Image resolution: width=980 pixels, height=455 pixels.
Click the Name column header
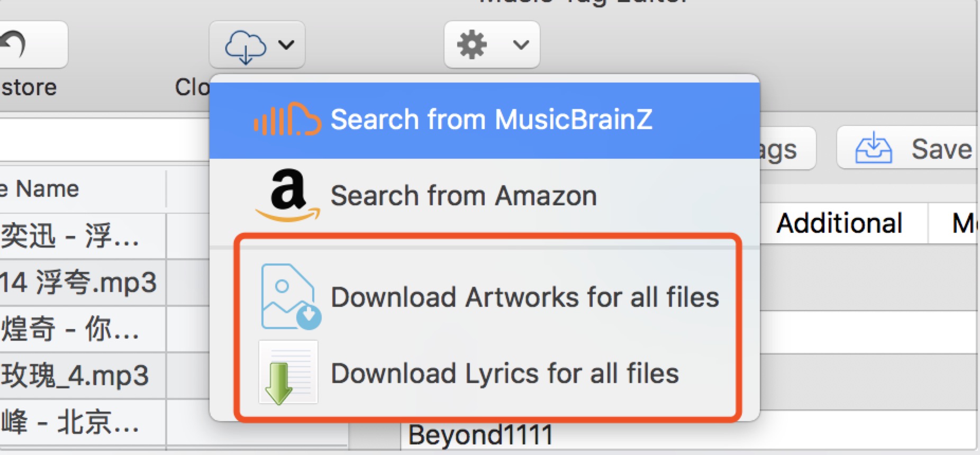click(x=83, y=189)
